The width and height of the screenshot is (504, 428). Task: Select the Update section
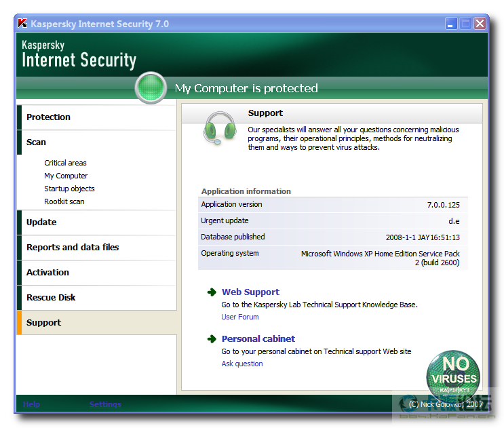(x=96, y=222)
